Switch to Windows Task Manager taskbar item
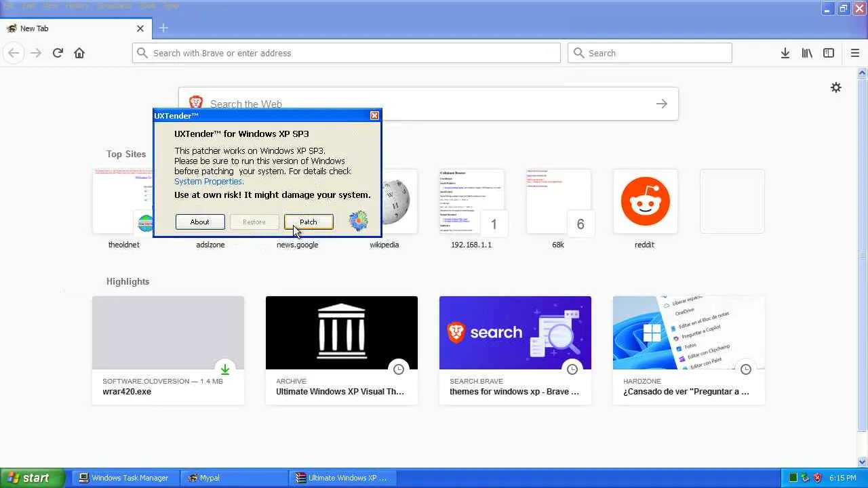The width and height of the screenshot is (868, 488). (x=125, y=478)
